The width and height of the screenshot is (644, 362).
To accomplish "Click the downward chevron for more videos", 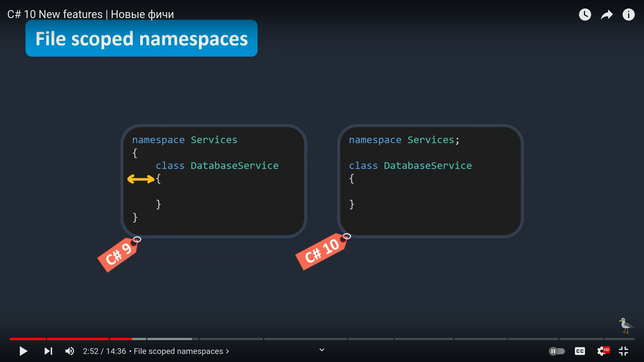I will pyautogui.click(x=322, y=350).
